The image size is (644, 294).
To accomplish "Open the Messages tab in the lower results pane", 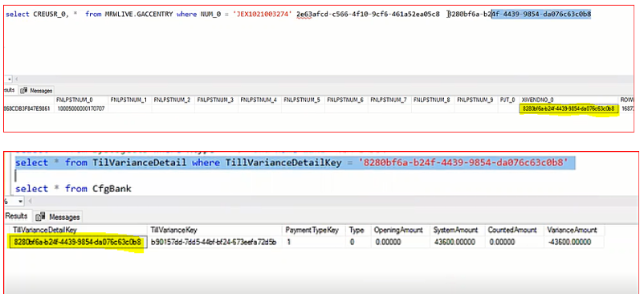I will coord(58,216).
